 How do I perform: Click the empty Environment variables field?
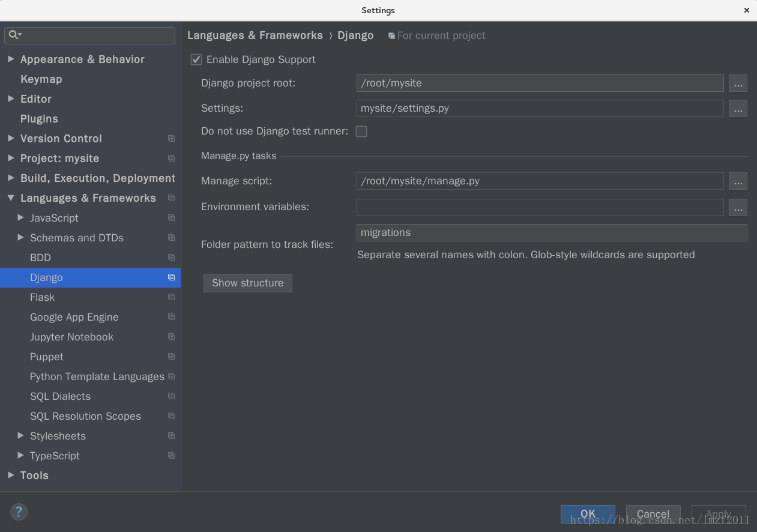[540, 208]
